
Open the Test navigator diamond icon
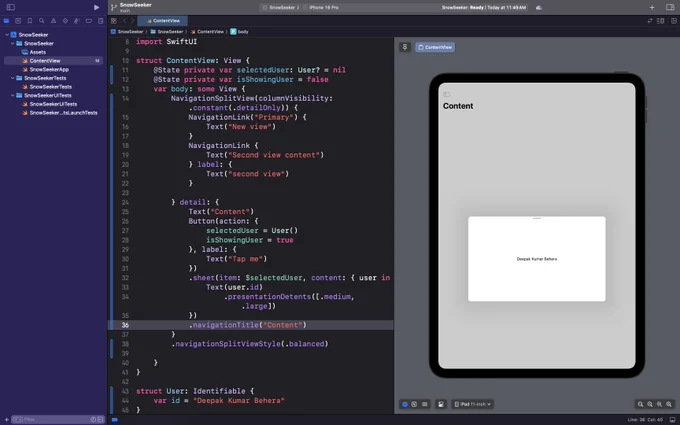(65, 21)
